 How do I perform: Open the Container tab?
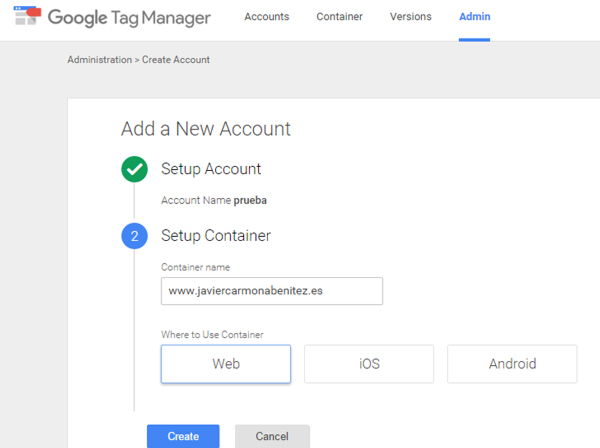[339, 17]
